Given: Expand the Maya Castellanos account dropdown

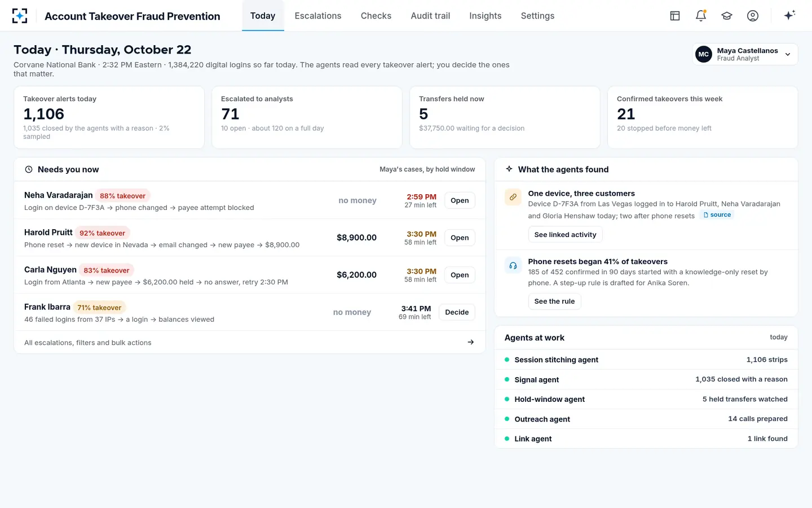Looking at the screenshot, I should coord(745,54).
